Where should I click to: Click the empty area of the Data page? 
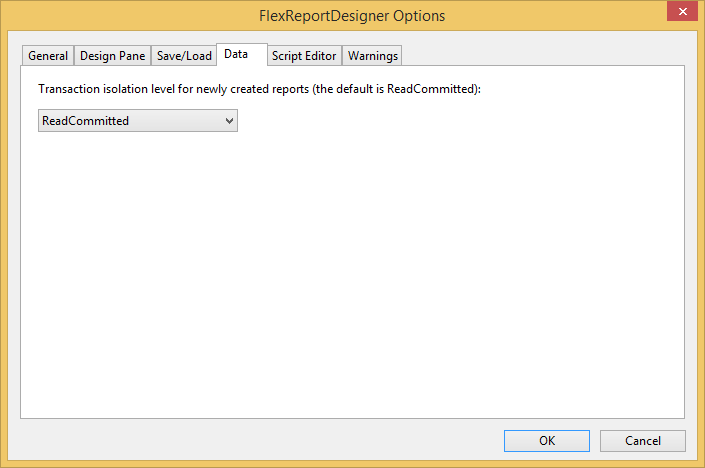click(x=350, y=280)
